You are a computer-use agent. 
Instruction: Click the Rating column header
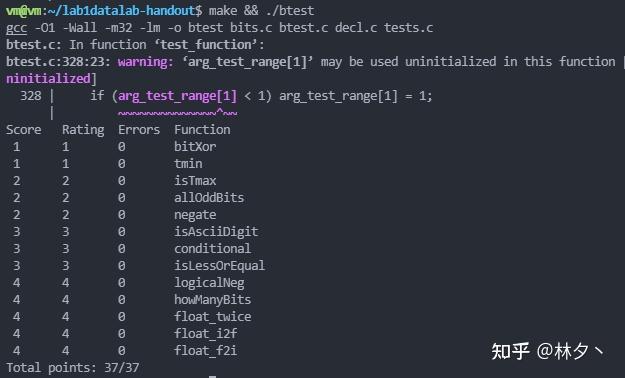click(83, 130)
